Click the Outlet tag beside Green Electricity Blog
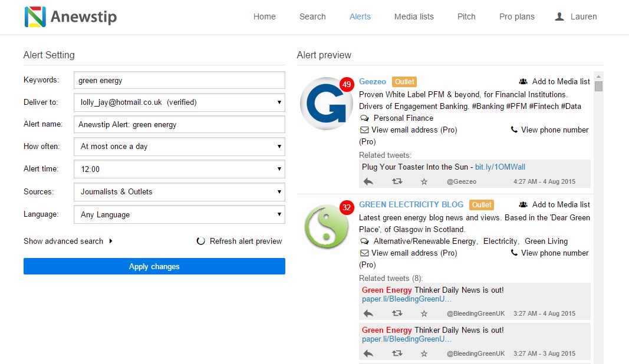629x364 pixels. point(482,205)
